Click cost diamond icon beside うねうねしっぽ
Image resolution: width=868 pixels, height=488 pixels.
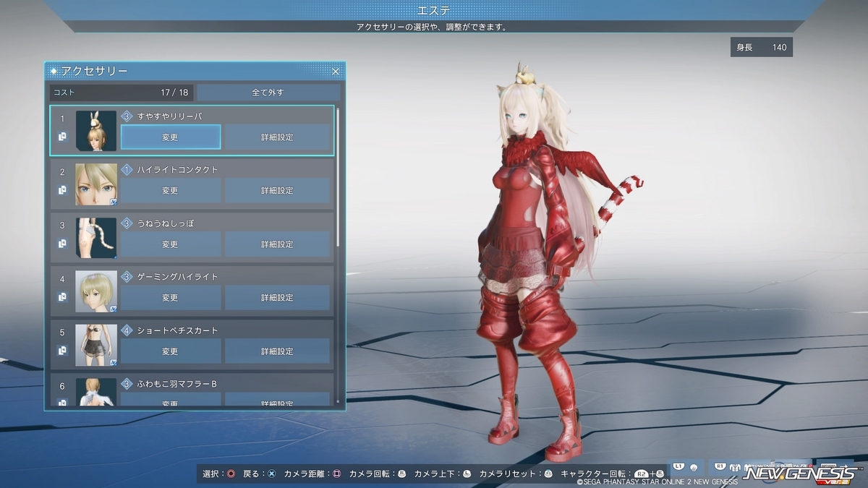[x=127, y=223]
